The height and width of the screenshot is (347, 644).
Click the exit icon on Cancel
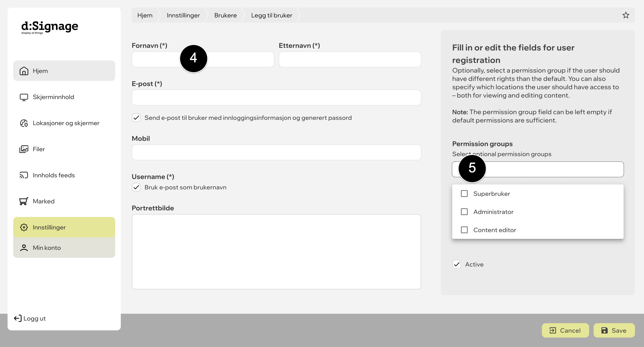552,331
